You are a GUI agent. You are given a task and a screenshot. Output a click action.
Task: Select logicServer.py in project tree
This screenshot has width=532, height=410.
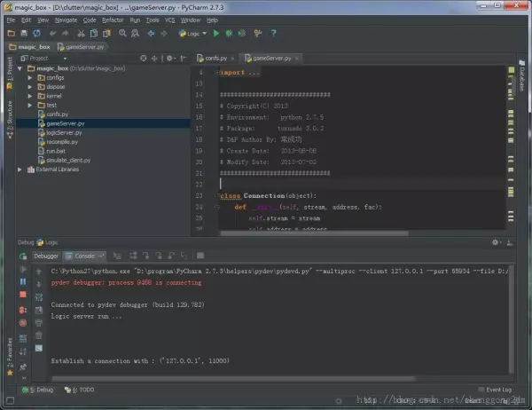64,133
